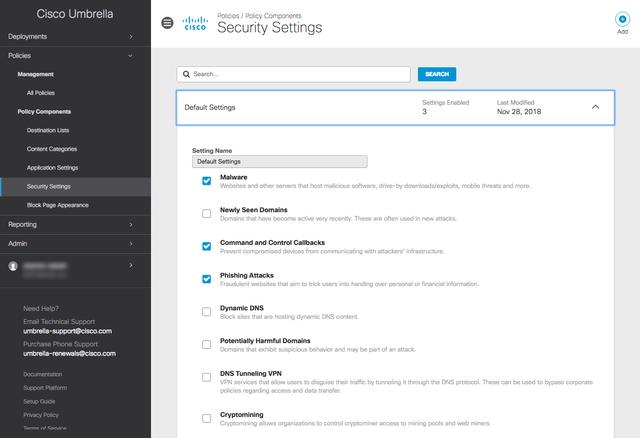This screenshot has height=438, width=640.
Task: Open the Setup Guide link
Action: [x=39, y=402]
